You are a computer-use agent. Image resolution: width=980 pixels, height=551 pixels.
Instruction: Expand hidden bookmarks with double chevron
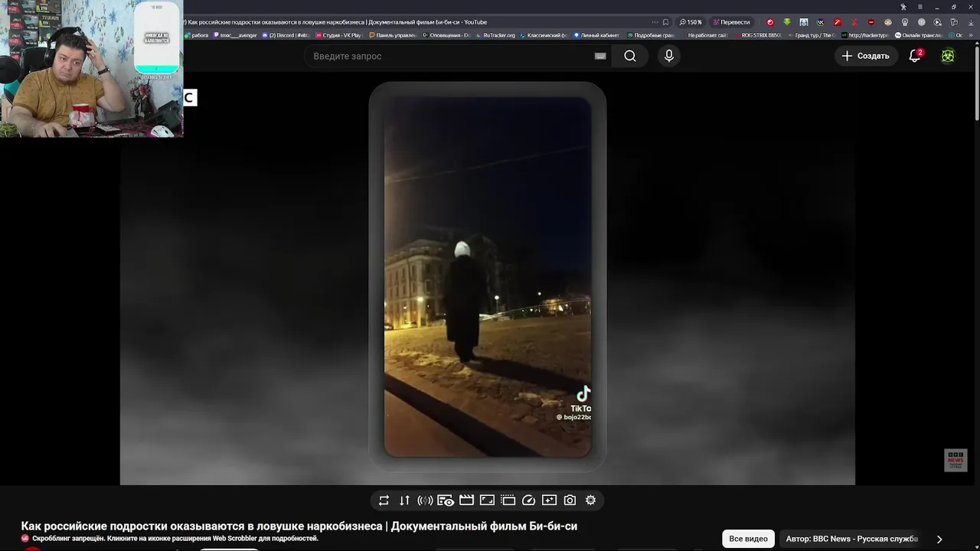click(972, 35)
